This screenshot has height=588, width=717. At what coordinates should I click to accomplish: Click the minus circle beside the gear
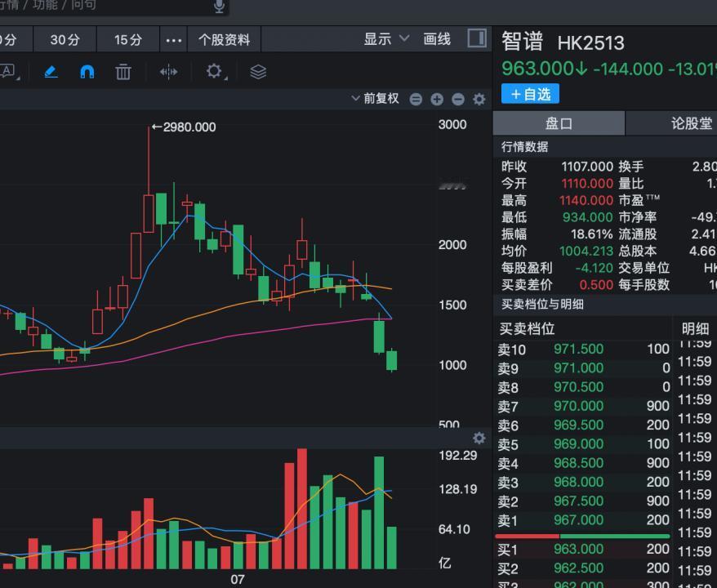[x=458, y=99]
